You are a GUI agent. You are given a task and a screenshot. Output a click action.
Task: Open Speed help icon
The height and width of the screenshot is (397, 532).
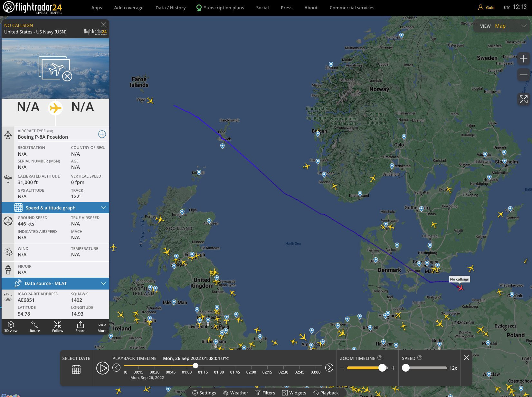pos(420,358)
